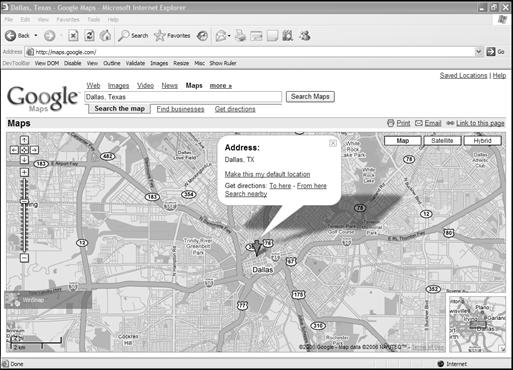Open the Favorites pane
The image size is (513, 370).
tap(172, 35)
